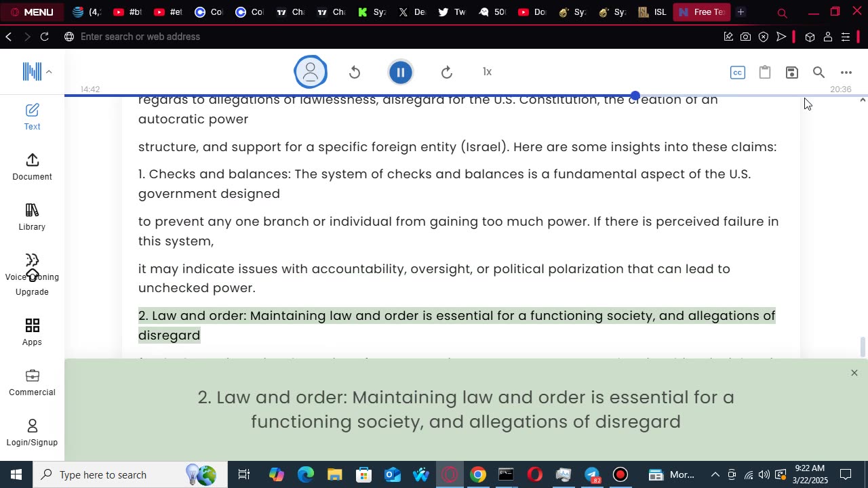
Task: Close the caption overlay panel
Action: pyautogui.click(x=854, y=373)
